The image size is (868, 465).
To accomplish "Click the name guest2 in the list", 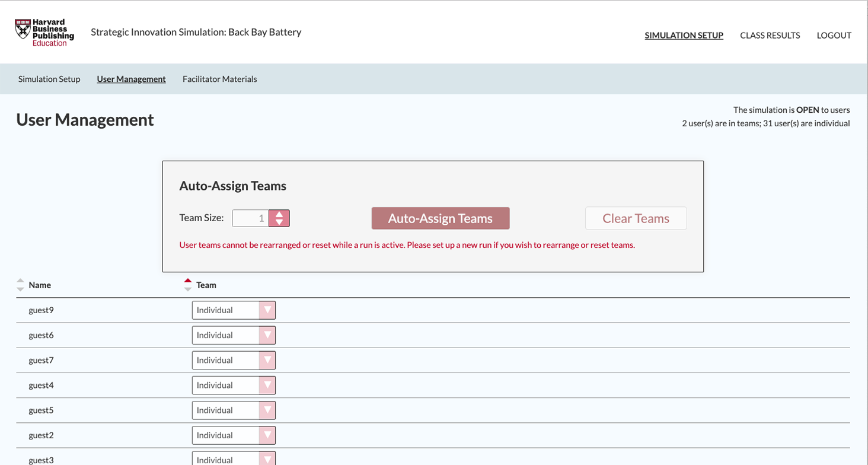I will pyautogui.click(x=42, y=435).
